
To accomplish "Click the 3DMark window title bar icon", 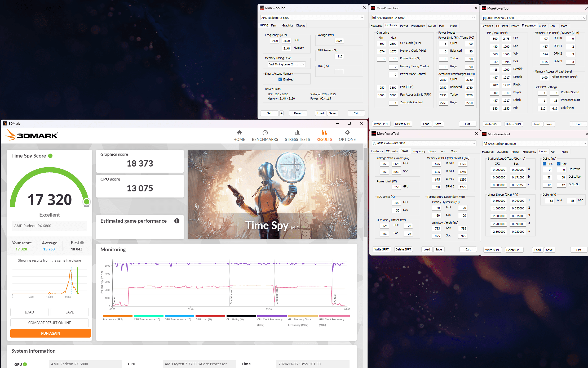I will click(x=5, y=123).
